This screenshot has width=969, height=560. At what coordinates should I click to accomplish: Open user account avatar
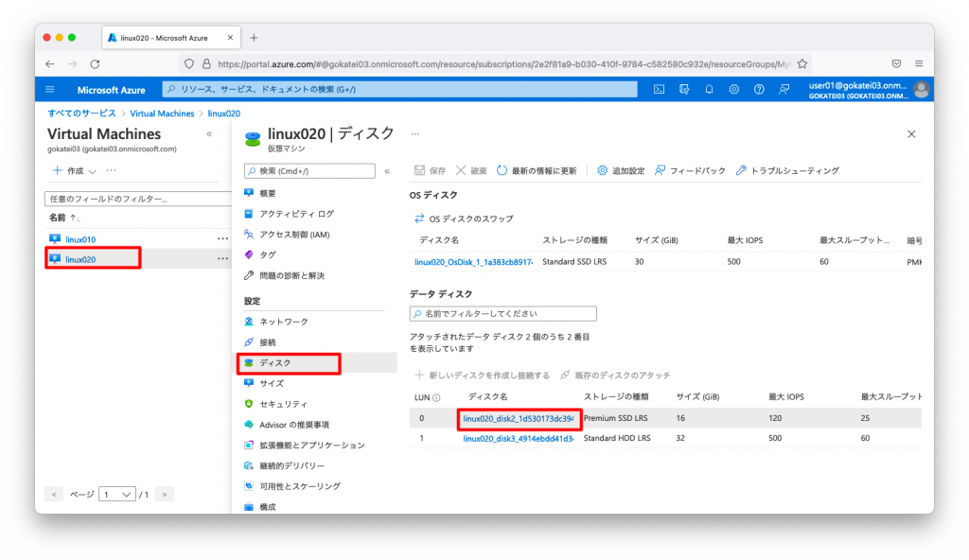pos(921,90)
